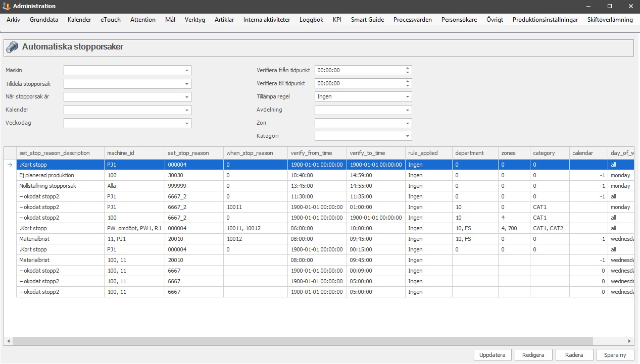Decrease Verifiera till tidpunkt with down arrow
Viewport: 640px width, 364px height.
pos(408,86)
